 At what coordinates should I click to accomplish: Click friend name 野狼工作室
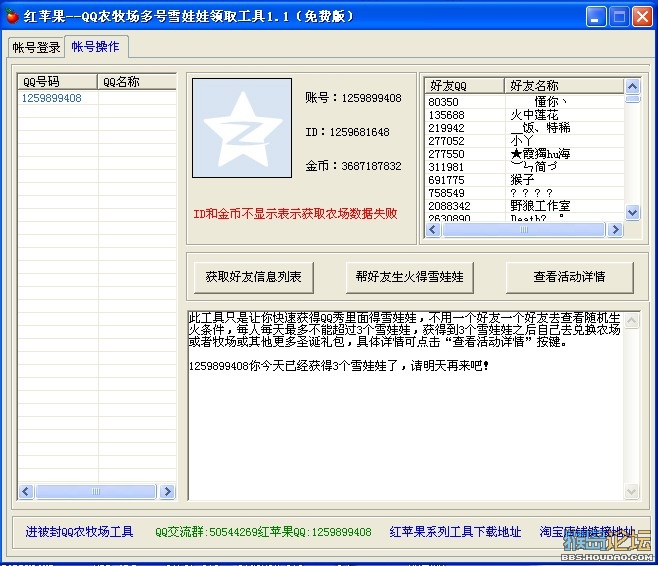[x=540, y=206]
